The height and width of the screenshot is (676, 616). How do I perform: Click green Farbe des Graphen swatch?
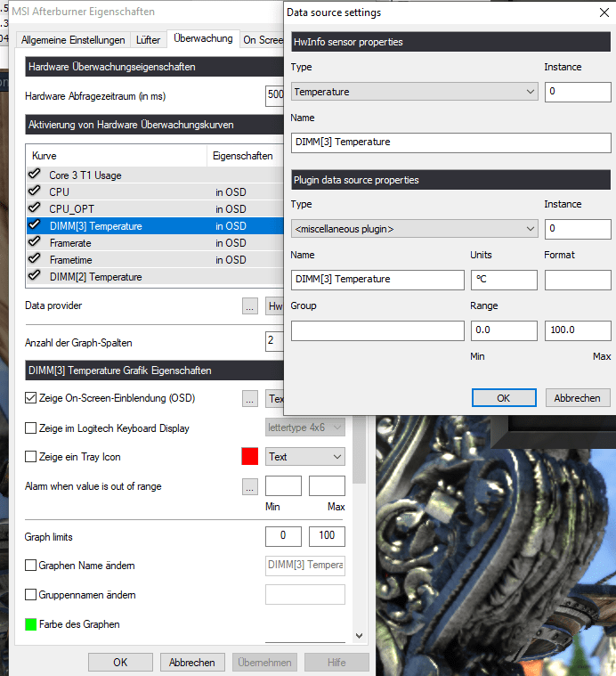coord(30,624)
